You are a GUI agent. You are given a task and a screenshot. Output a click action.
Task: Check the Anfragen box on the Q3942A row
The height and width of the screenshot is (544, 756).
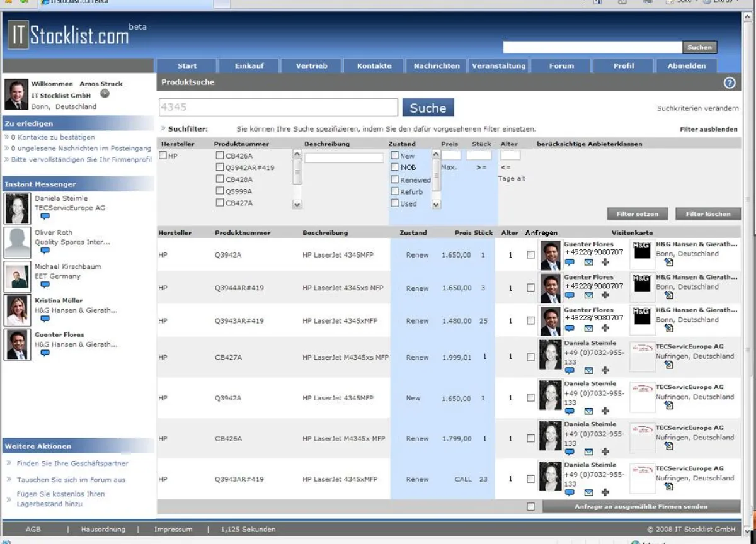(x=531, y=253)
